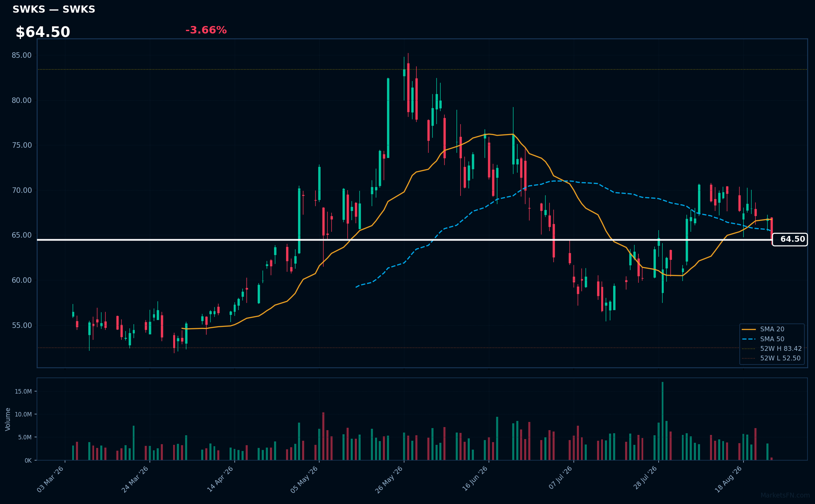The width and height of the screenshot is (815, 504).
Task: Click the 65.00 price axis label
Action: pyautogui.click(x=22, y=235)
